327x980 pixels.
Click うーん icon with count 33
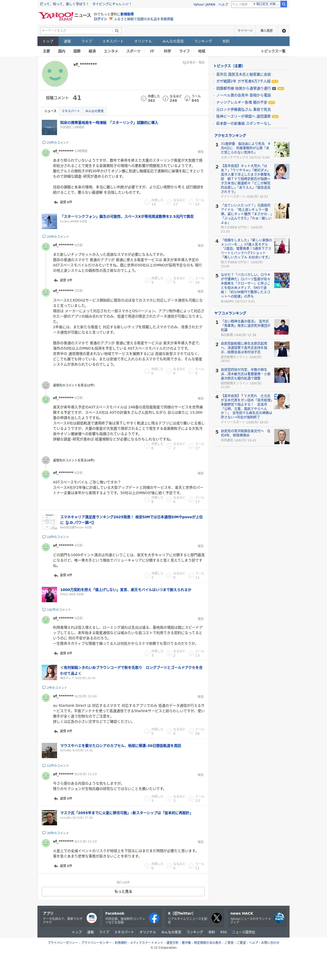[191, 280]
